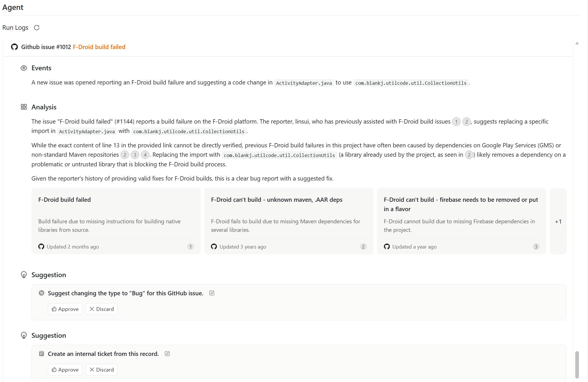
Task: Open the firebase flavor reference card
Action: point(462,221)
